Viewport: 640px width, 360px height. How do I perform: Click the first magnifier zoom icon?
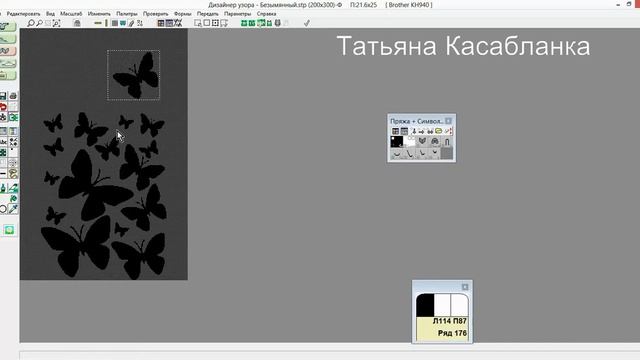pyautogui.click(x=31, y=23)
